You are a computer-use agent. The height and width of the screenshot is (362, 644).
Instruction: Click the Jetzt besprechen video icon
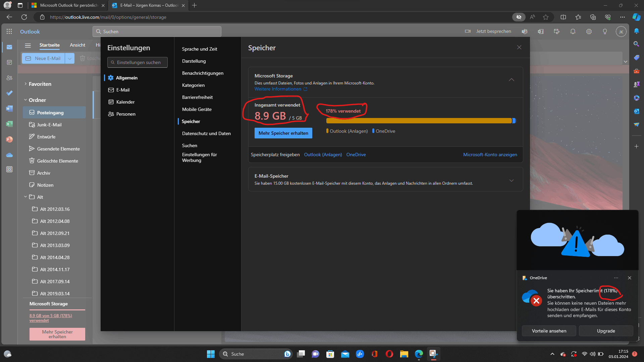point(468,32)
